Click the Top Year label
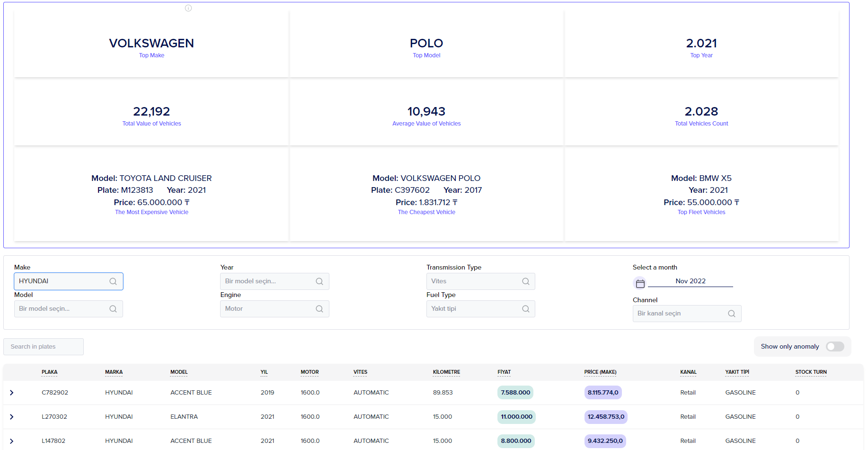The width and height of the screenshot is (868, 450). point(701,55)
